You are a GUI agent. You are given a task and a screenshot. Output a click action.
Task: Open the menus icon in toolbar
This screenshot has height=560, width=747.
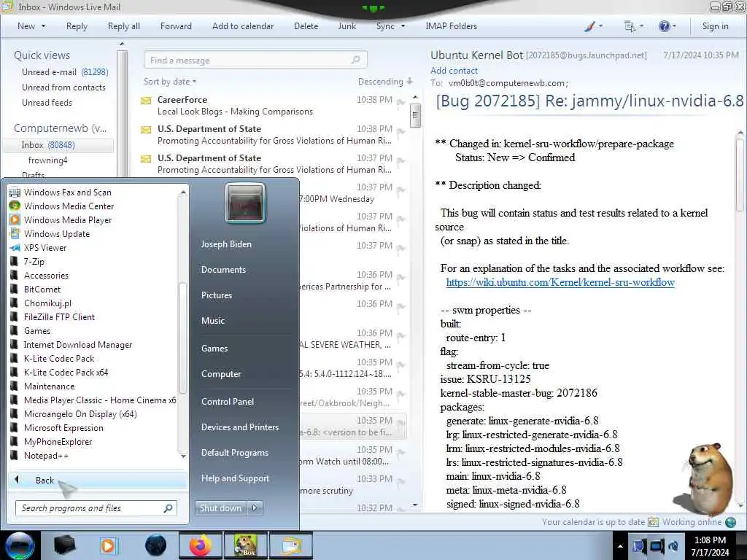tap(630, 26)
